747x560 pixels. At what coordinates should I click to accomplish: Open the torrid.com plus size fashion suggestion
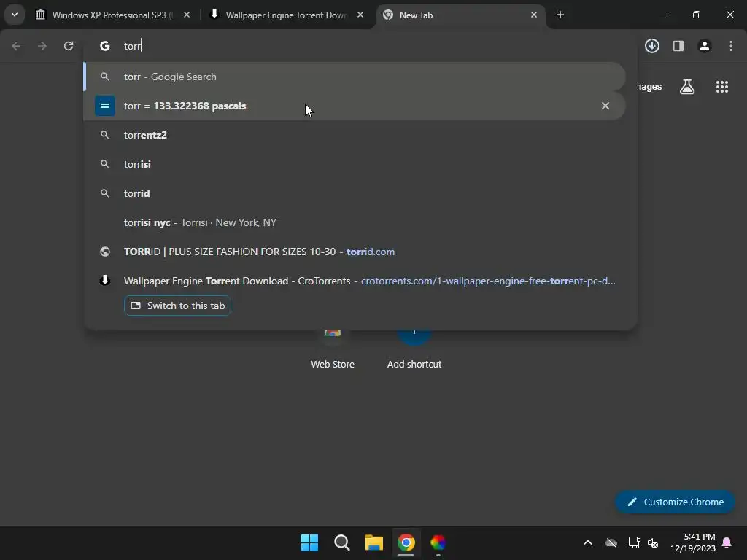[355, 252]
